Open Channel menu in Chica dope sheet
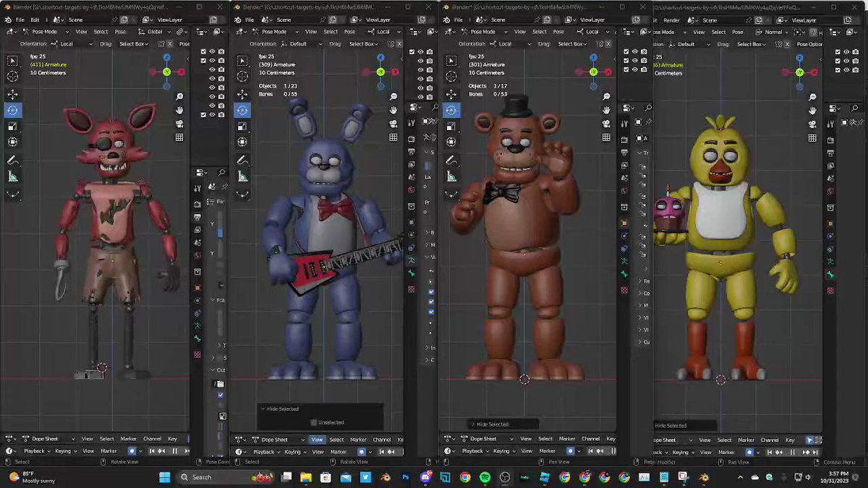This screenshot has height=488, width=868. (x=770, y=440)
